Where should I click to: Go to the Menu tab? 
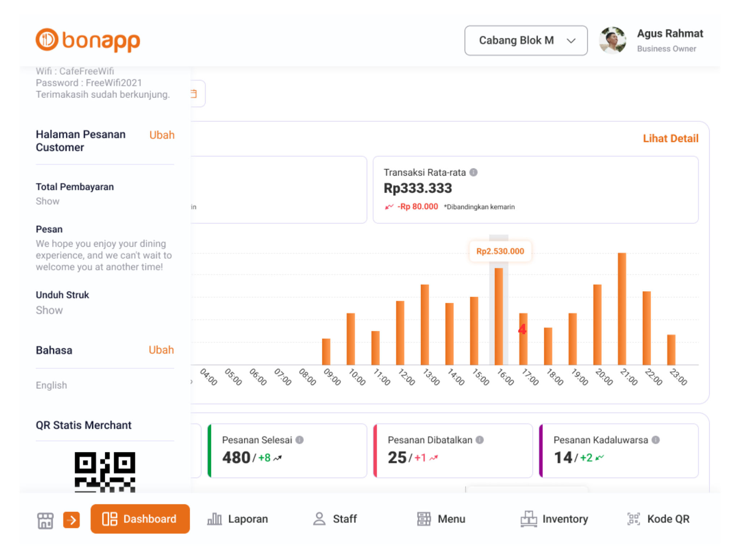point(441,519)
